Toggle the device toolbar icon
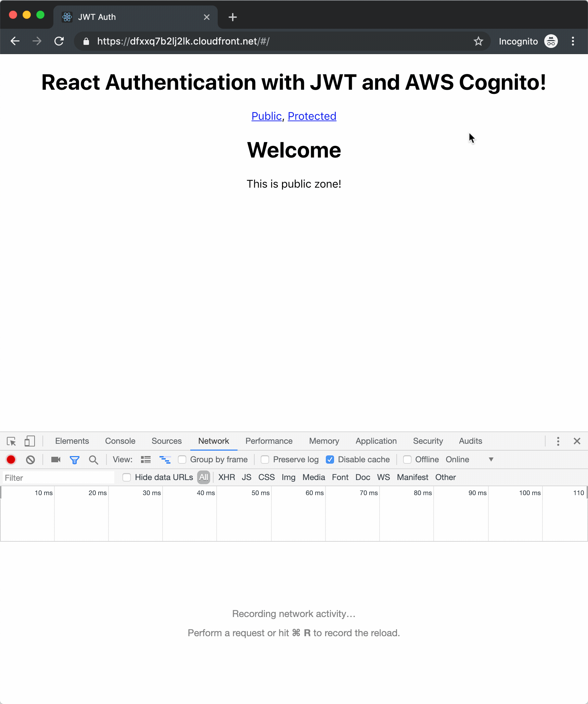 [x=30, y=441]
